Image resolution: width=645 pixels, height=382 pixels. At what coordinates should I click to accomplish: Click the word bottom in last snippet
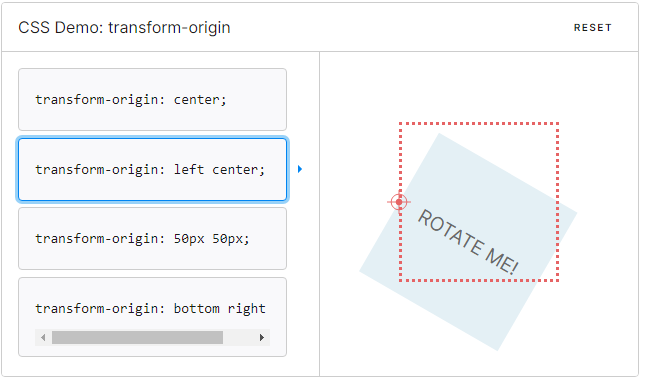(x=197, y=308)
